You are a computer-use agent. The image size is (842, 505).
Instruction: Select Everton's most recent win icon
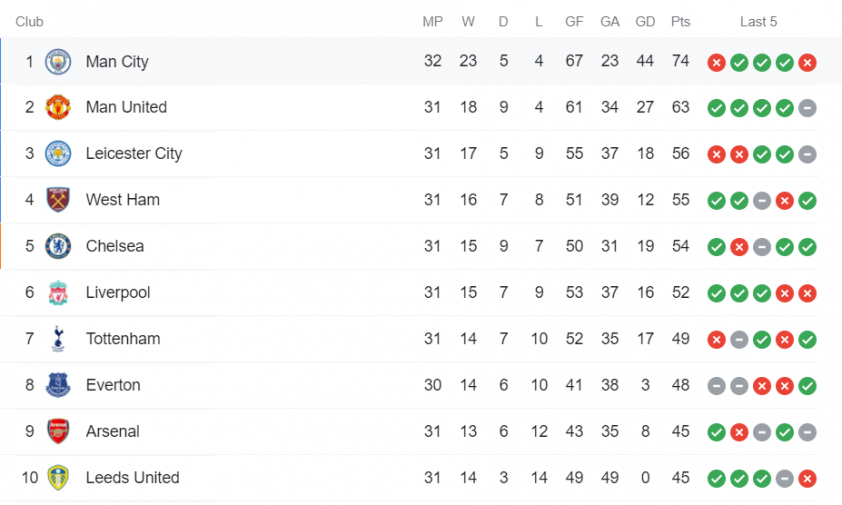tap(807, 386)
